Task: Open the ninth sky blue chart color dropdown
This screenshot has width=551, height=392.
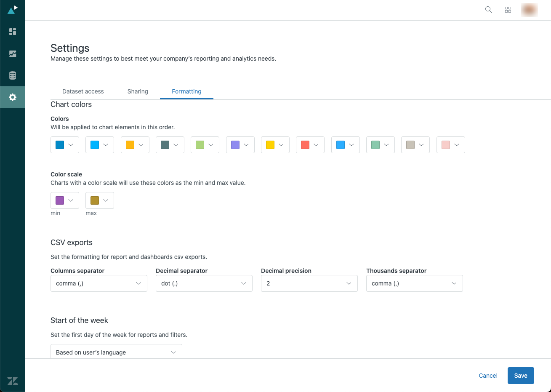Action: 346,145
